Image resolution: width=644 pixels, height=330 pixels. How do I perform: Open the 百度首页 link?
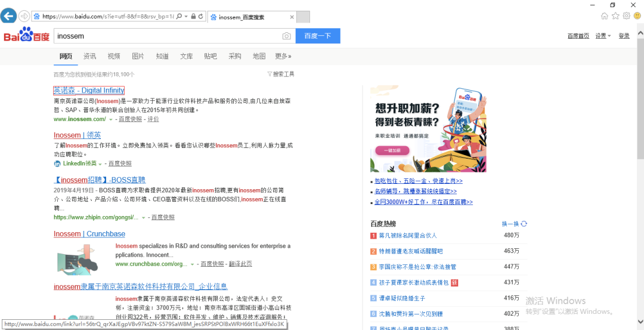click(578, 36)
